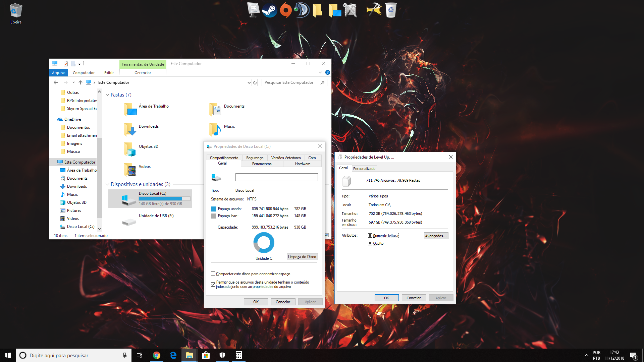The width and height of the screenshot is (644, 362).
Task: Enable Compactar este disco checkbox
Action: pos(213,274)
